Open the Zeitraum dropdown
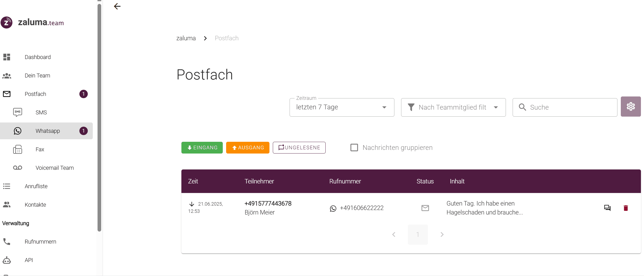Viewport: 644px width, 276px height. (342, 107)
